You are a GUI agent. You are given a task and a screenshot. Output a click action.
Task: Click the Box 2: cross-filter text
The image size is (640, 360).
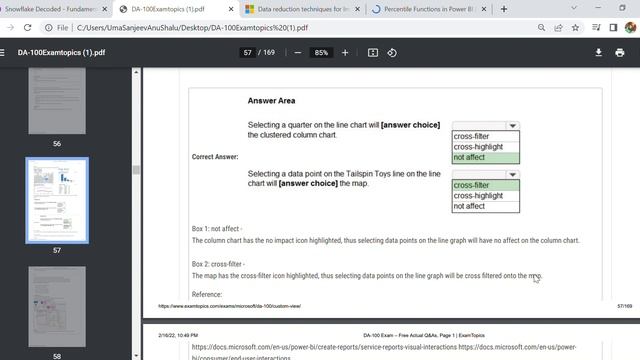tap(218, 264)
